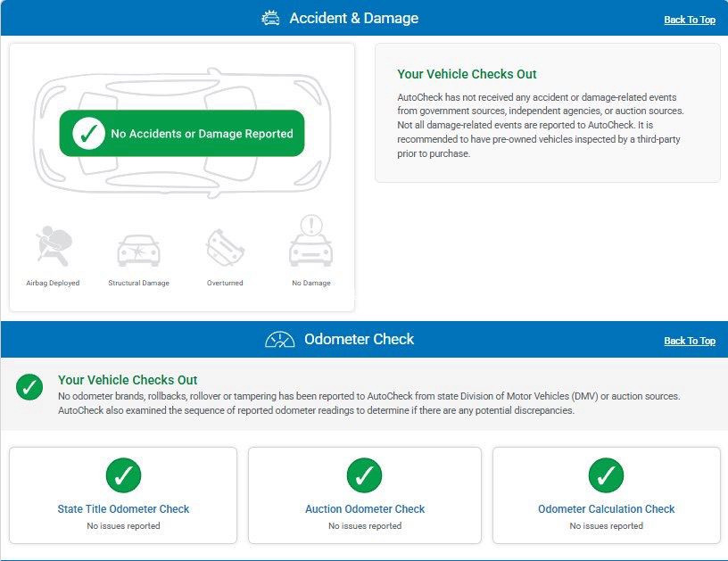Jump Back To Top from Odometer section
Image resolution: width=728 pixels, height=561 pixels.
(x=689, y=341)
